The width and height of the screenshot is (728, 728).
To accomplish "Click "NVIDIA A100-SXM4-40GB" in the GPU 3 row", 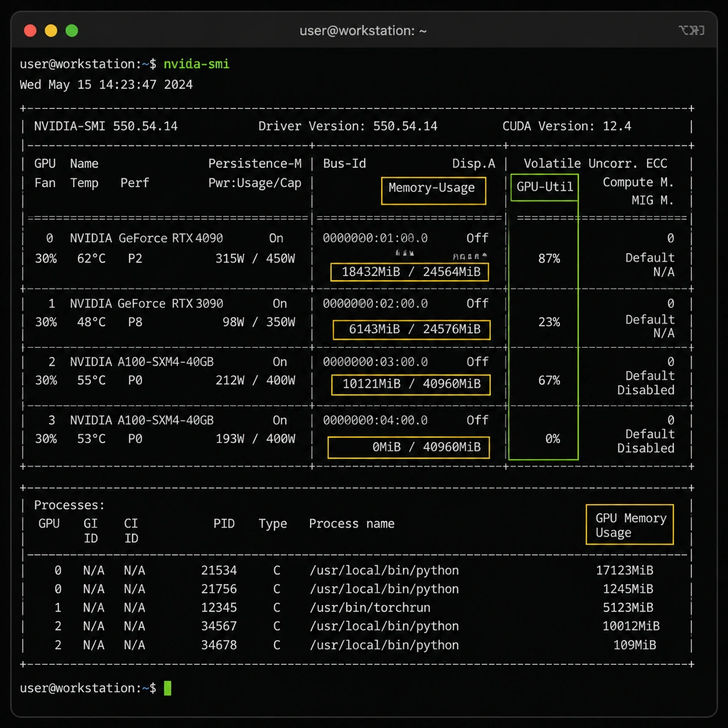I will [141, 420].
